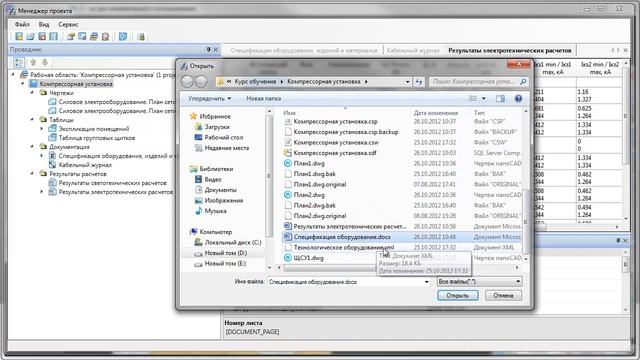Select Результаты светотехнических расчетов in the tree
640x360 pixels.
coord(112,183)
